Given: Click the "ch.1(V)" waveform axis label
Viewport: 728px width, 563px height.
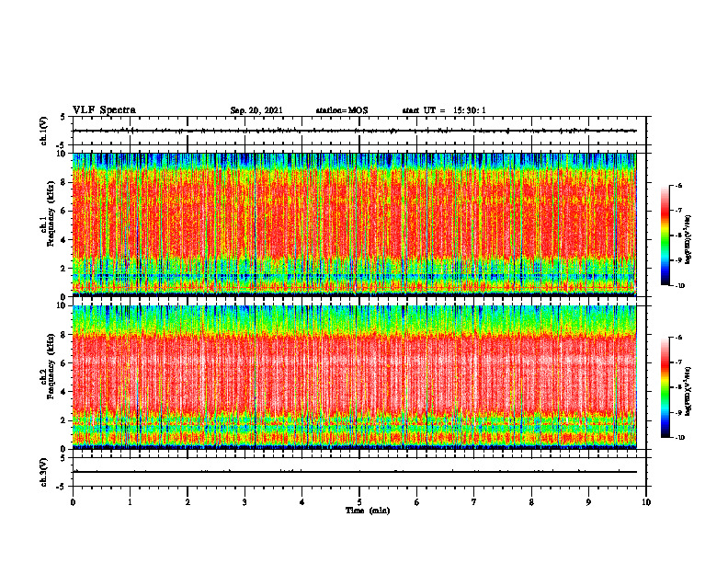Looking at the screenshot, I should (x=44, y=131).
